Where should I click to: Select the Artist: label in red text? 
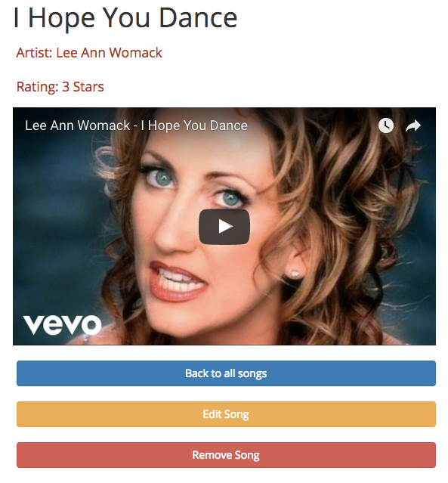coord(34,53)
